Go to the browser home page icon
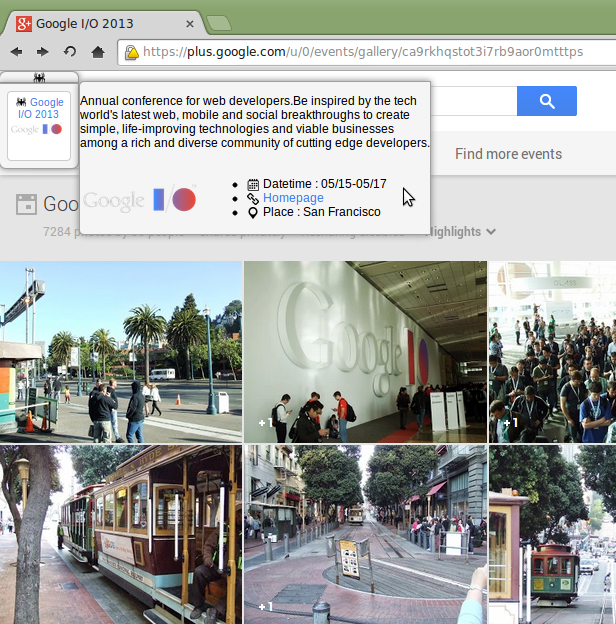616x624 pixels. coord(98,52)
